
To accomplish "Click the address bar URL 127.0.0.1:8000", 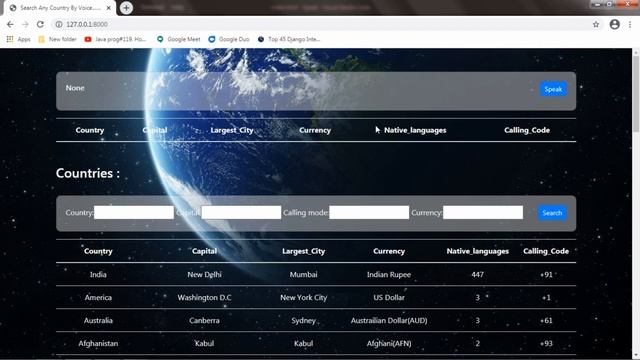I will 87,24.
